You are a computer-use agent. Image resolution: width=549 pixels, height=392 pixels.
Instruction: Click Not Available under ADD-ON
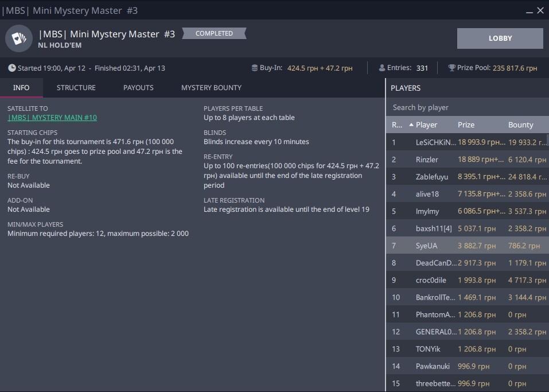click(29, 209)
